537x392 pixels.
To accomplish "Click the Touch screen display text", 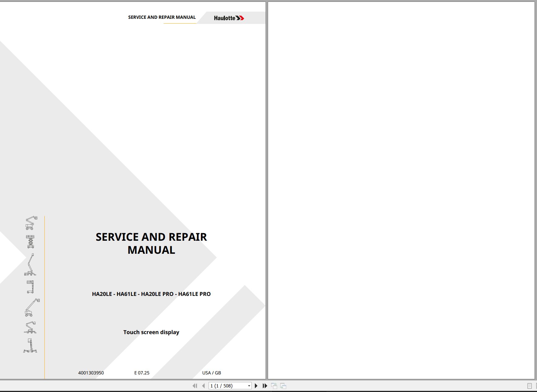I will tap(151, 332).
